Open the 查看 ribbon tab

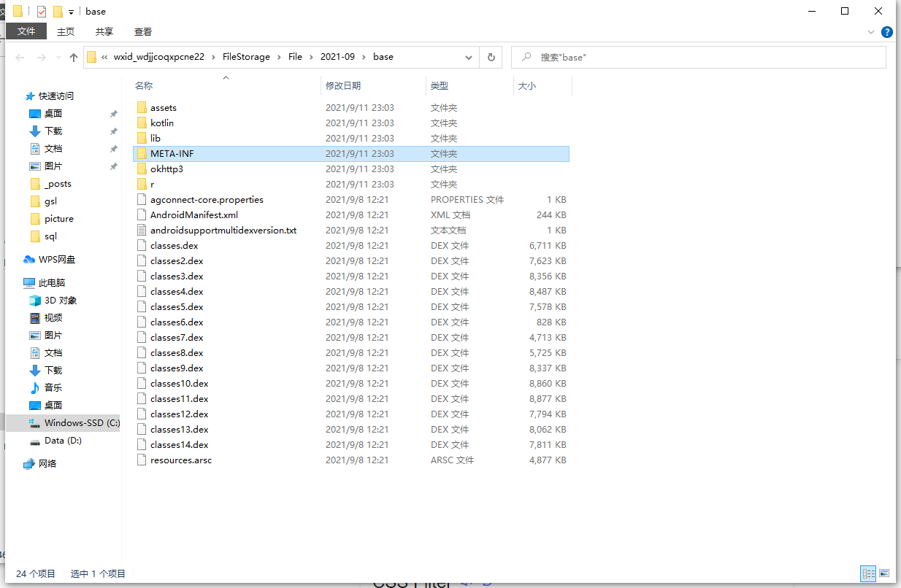click(x=143, y=31)
